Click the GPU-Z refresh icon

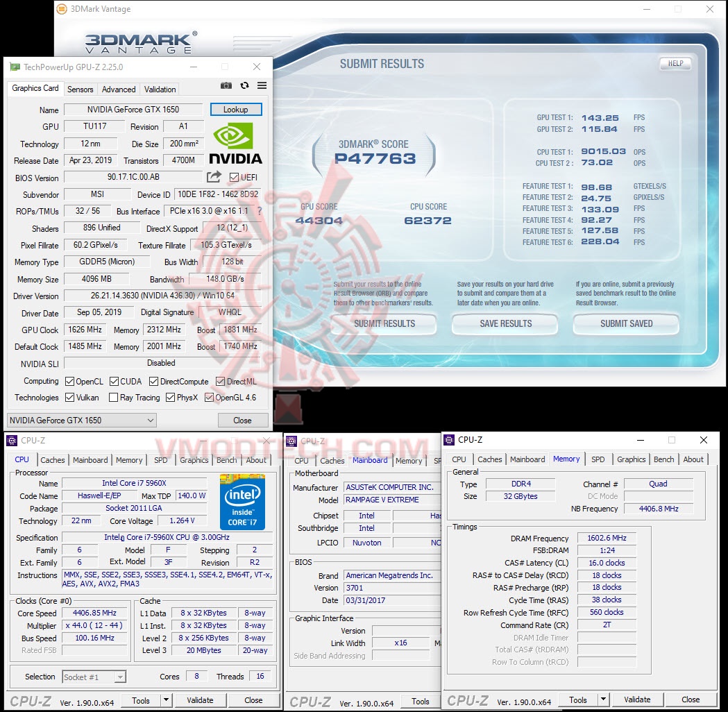point(244,85)
